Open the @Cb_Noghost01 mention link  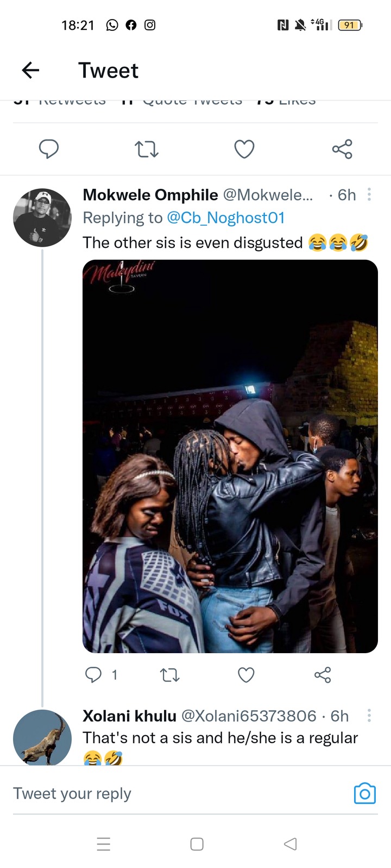click(226, 218)
